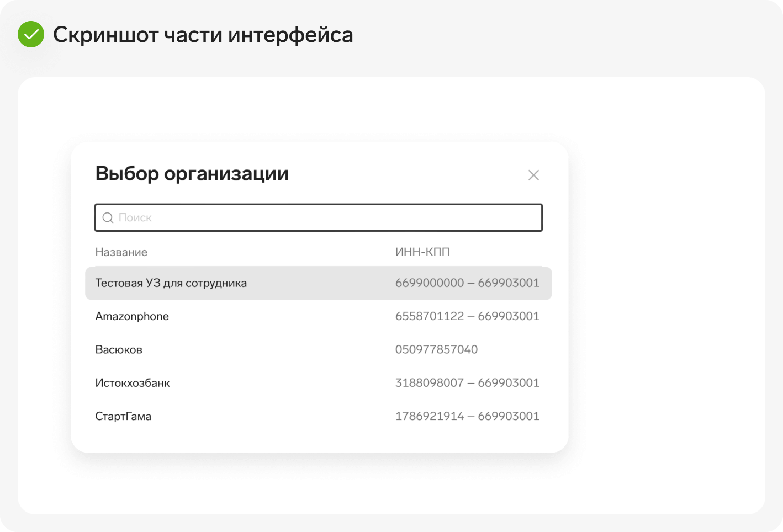Click INN 6699000000 – 669903001 value
The height and width of the screenshot is (532, 783).
(x=467, y=283)
